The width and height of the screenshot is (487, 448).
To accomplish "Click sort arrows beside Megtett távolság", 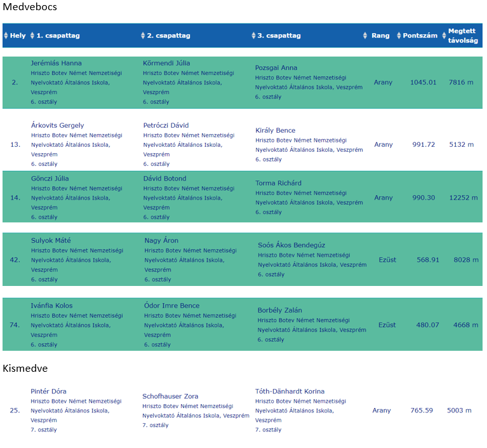I will [444, 36].
